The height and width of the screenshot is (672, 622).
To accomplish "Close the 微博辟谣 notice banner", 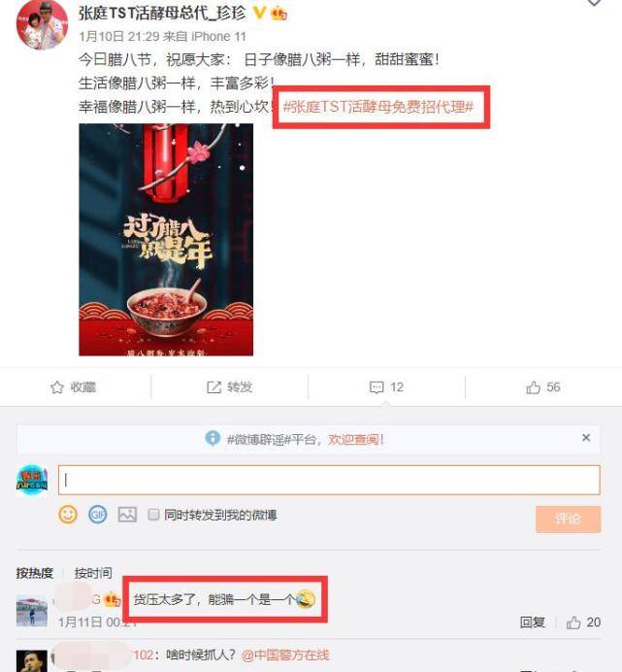I will (x=586, y=438).
